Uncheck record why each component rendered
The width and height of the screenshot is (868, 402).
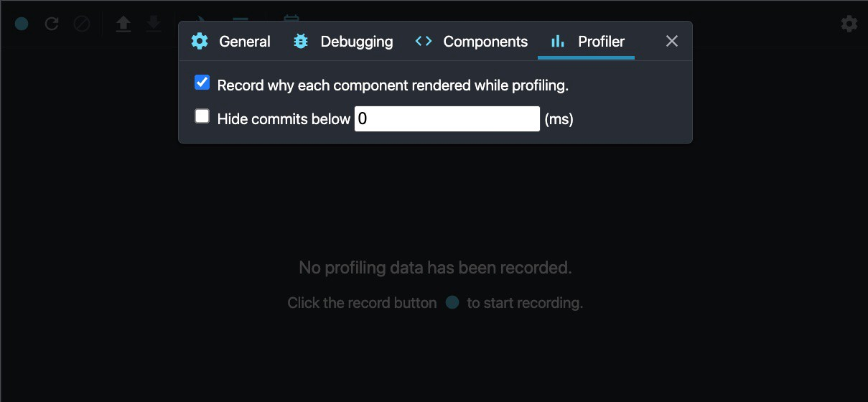(x=202, y=83)
